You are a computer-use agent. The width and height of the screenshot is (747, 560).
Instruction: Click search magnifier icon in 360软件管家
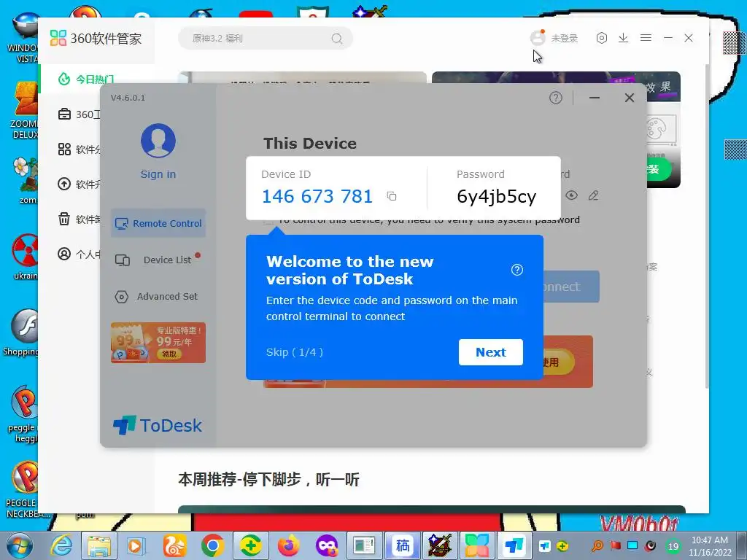[x=337, y=39]
